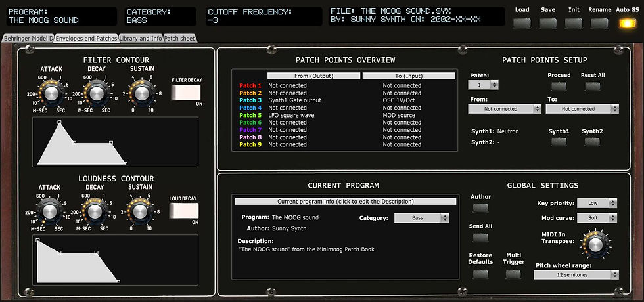Click the Filter Contour Sustain knob

tap(141, 93)
